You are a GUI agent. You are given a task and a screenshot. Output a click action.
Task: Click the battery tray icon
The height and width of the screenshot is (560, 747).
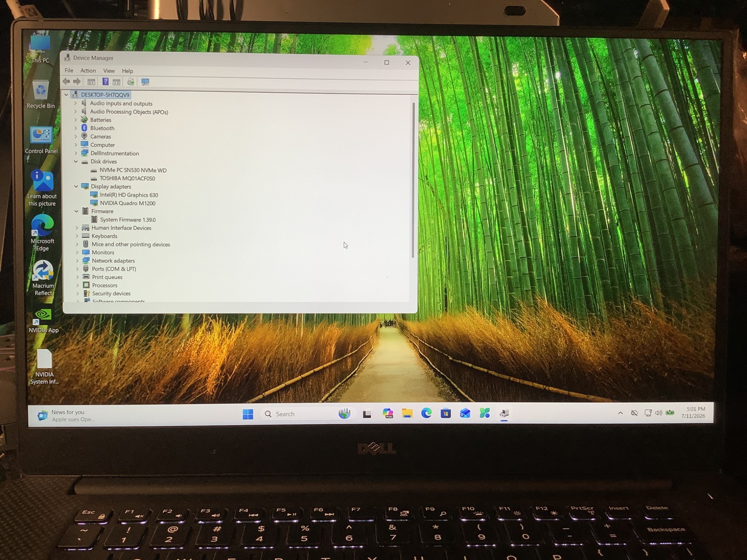point(670,413)
